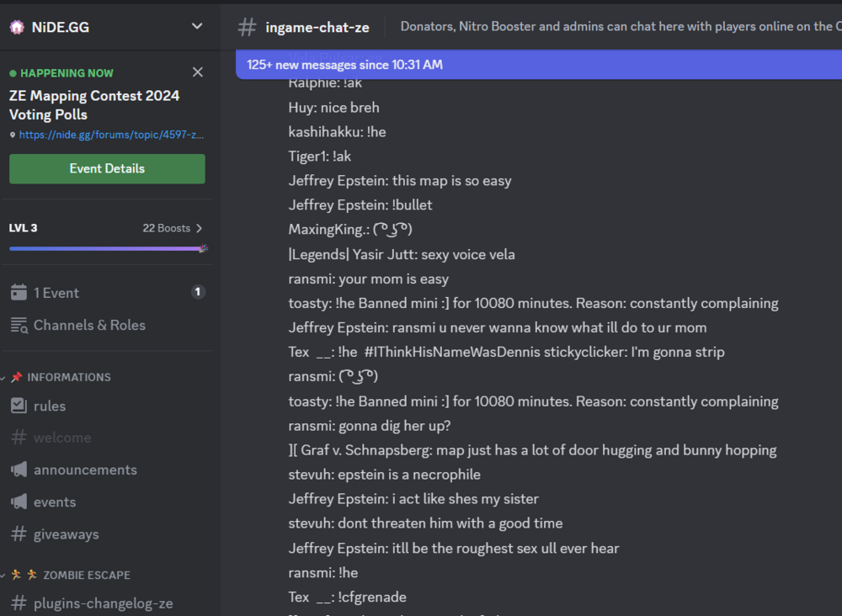Open Channels & Roles browser
The image size is (842, 616).
point(88,325)
